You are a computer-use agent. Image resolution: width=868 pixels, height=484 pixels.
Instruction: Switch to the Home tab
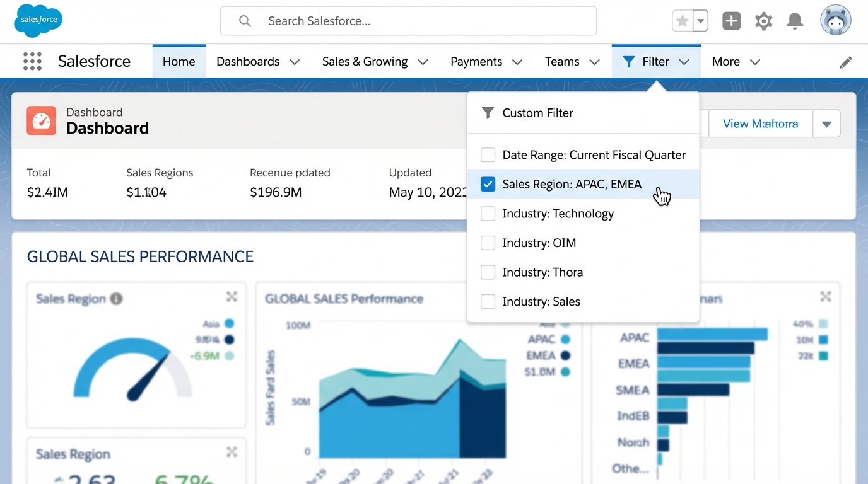(x=179, y=61)
